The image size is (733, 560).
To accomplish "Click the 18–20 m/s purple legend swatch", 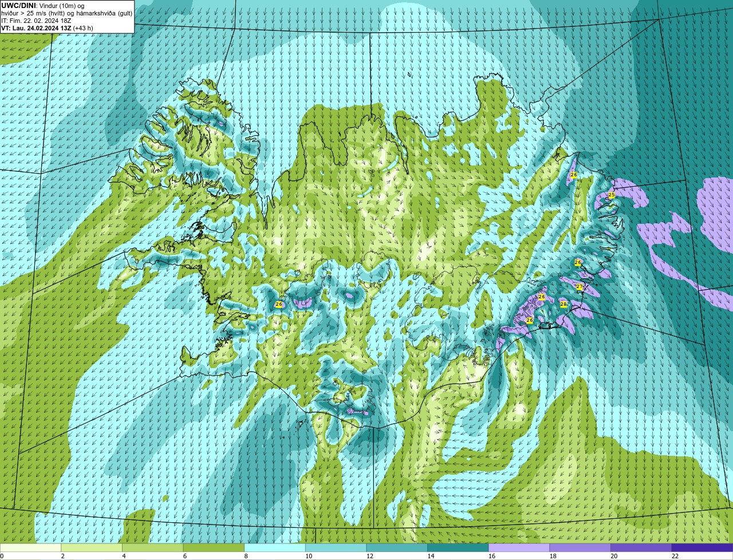I will (580, 548).
